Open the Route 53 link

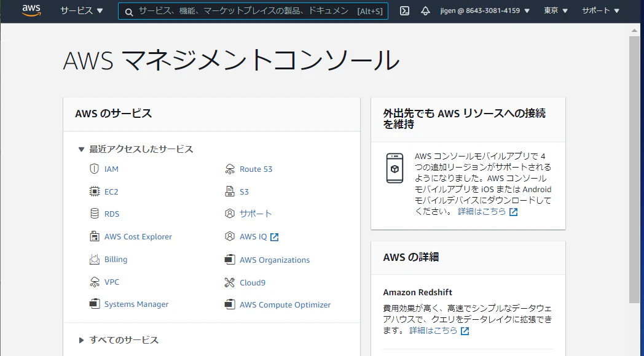[256, 169]
